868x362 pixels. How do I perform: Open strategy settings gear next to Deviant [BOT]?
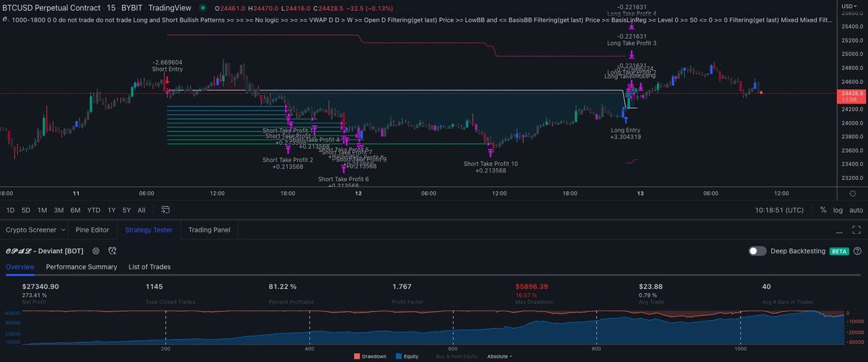(95, 251)
